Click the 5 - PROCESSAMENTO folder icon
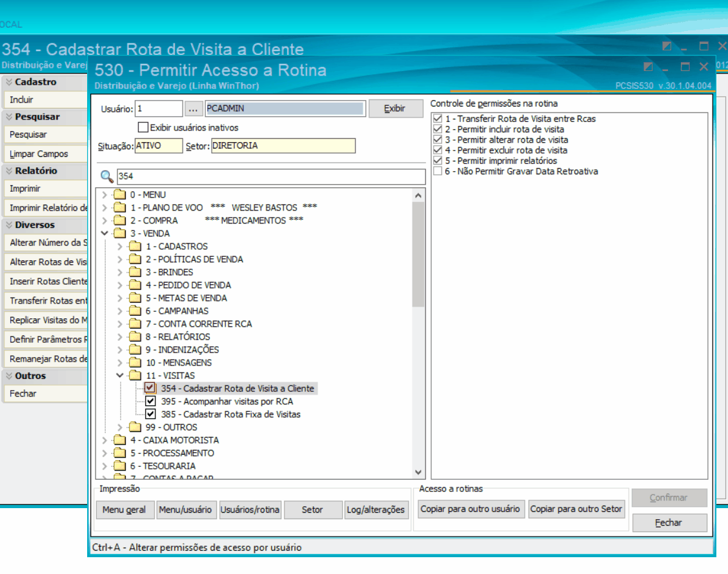This screenshot has height=574, width=728. pyautogui.click(x=120, y=453)
